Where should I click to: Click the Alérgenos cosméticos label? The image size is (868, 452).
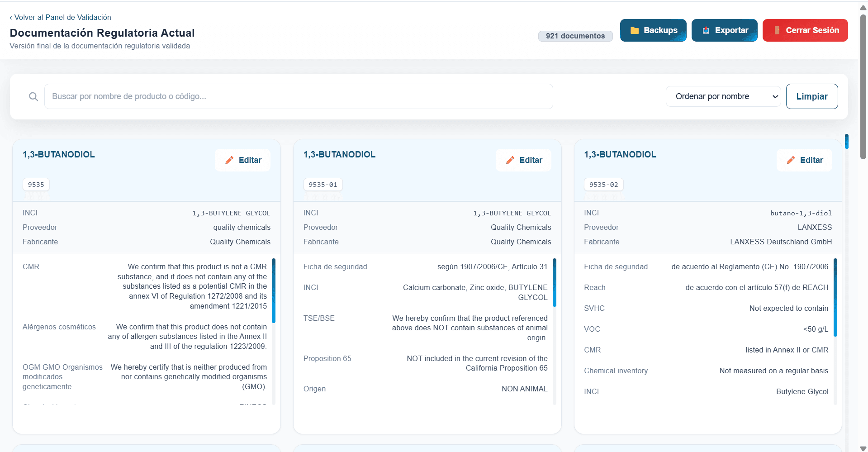click(x=59, y=327)
